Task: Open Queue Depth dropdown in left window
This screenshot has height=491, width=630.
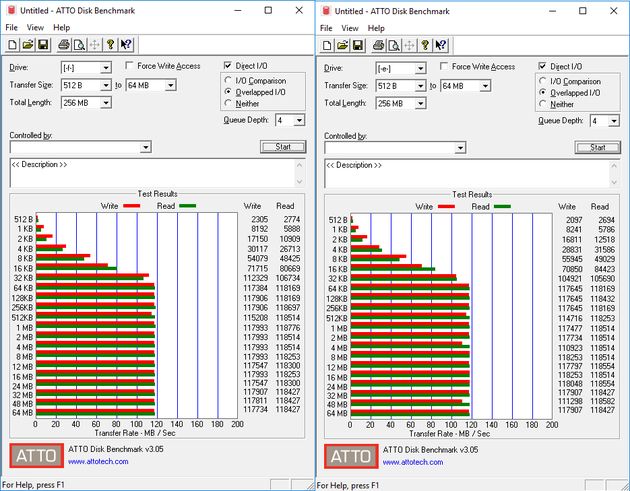Action: tap(299, 120)
